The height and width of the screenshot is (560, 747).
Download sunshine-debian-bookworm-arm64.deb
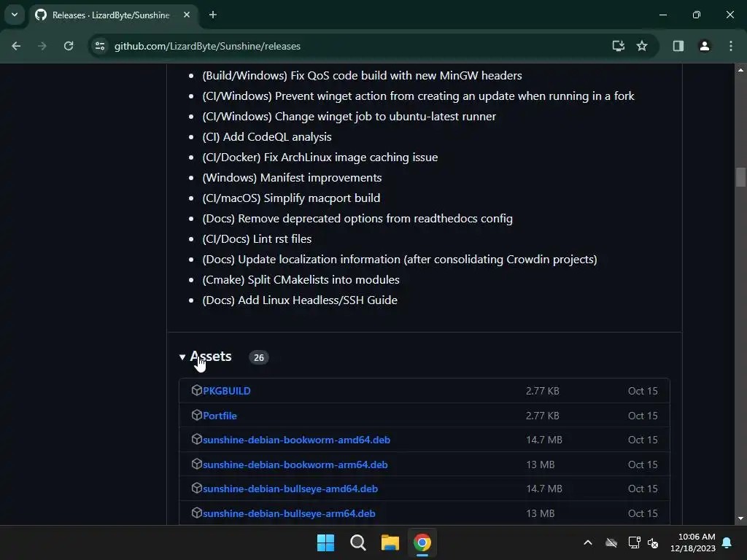coord(295,464)
